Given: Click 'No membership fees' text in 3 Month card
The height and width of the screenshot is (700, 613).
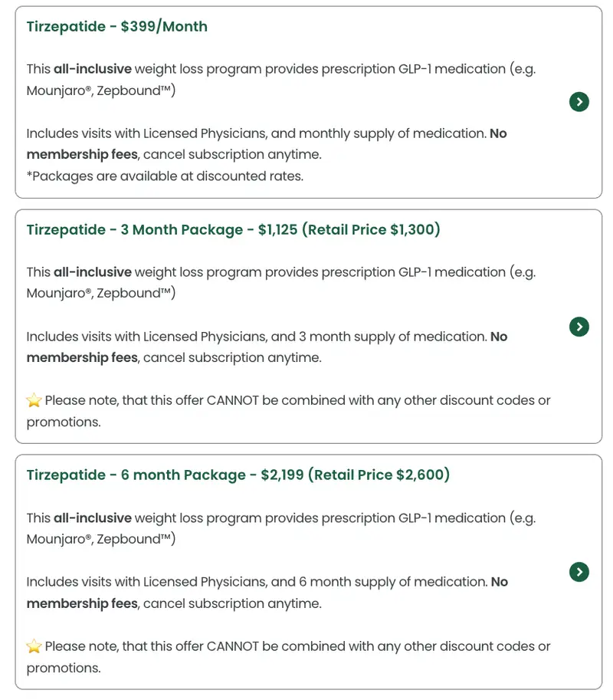Looking at the screenshot, I should tap(82, 358).
